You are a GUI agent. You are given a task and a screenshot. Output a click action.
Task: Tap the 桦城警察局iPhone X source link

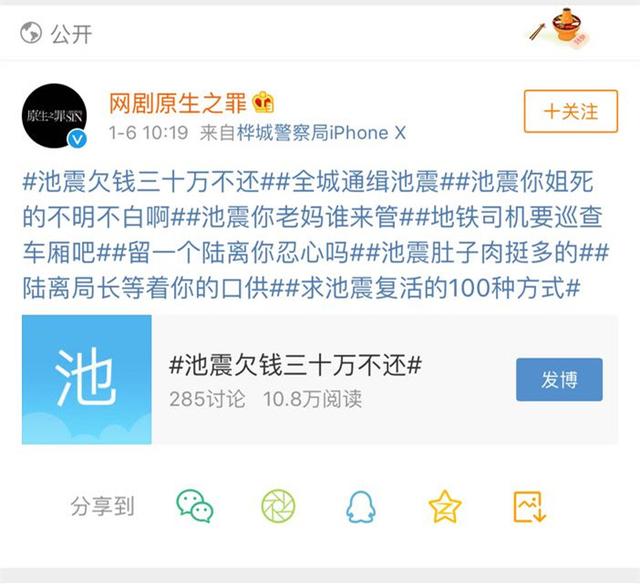click(322, 133)
